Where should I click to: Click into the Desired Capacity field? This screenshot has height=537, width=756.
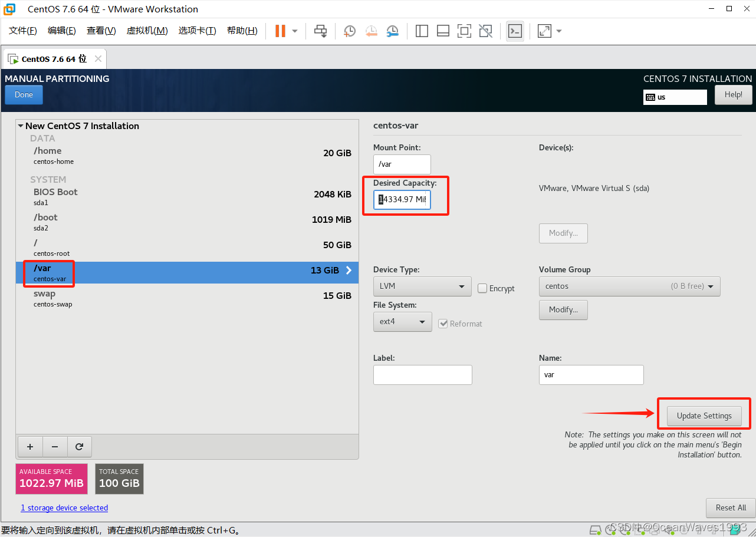click(402, 200)
